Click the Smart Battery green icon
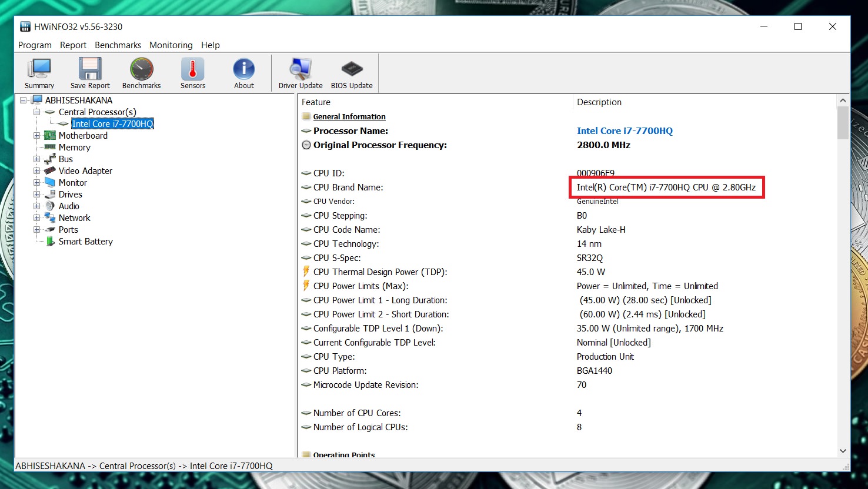Viewport: 868px width, 489px height. pyautogui.click(x=50, y=241)
